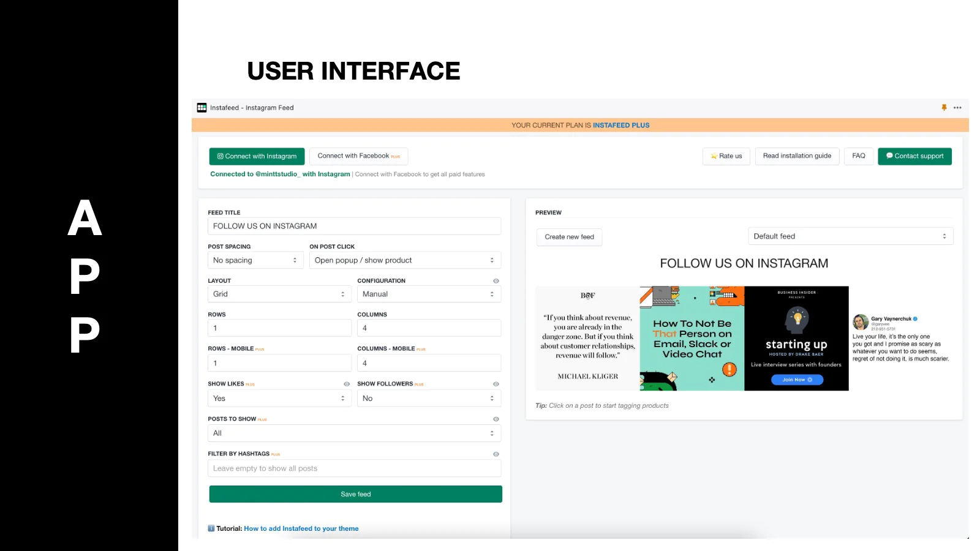Open the Posts to Show All dropdown
Image resolution: width=980 pixels, height=551 pixels.
pos(355,433)
